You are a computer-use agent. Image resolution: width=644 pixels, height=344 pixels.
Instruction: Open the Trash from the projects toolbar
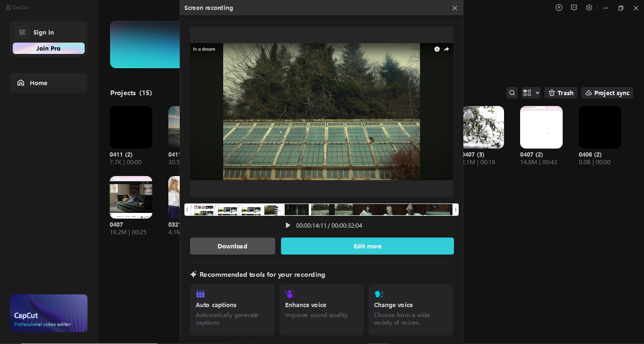click(560, 92)
